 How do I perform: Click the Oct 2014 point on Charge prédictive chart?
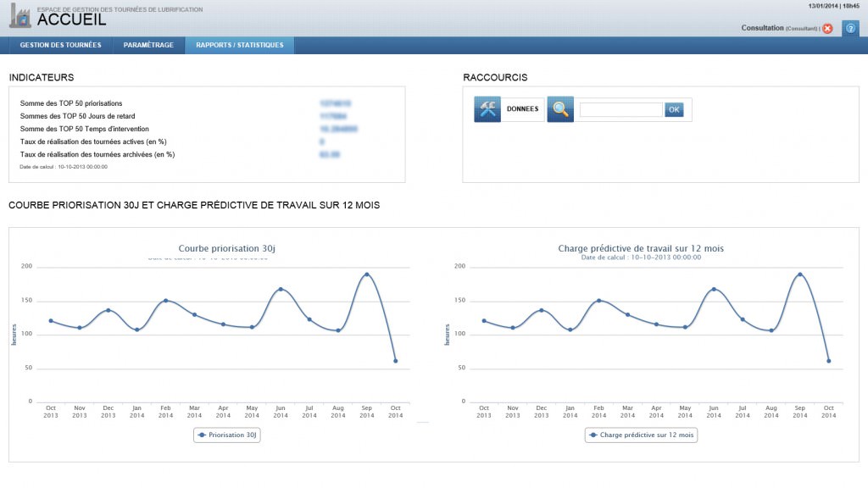pyautogui.click(x=829, y=361)
